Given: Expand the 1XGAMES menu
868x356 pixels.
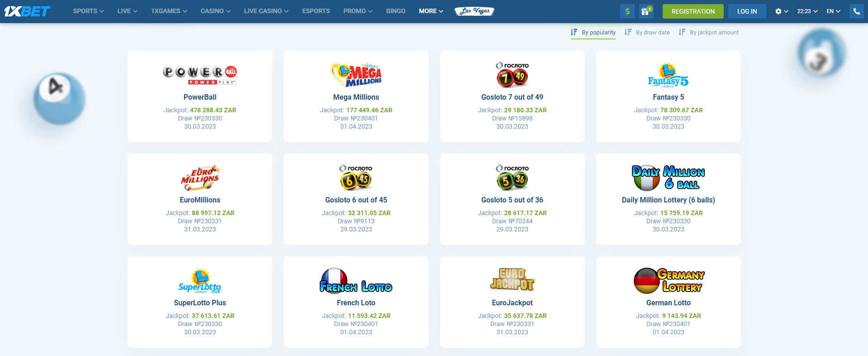Looking at the screenshot, I should pyautogui.click(x=169, y=11).
